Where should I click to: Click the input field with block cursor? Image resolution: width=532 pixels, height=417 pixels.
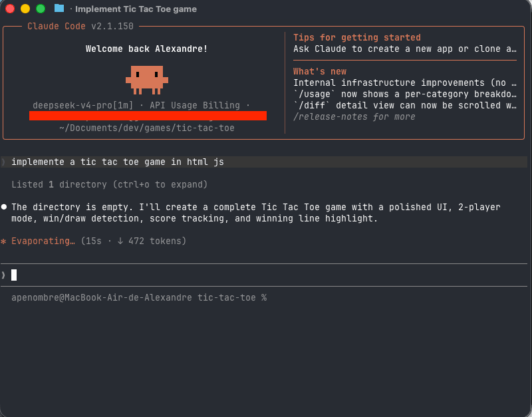(x=264, y=275)
